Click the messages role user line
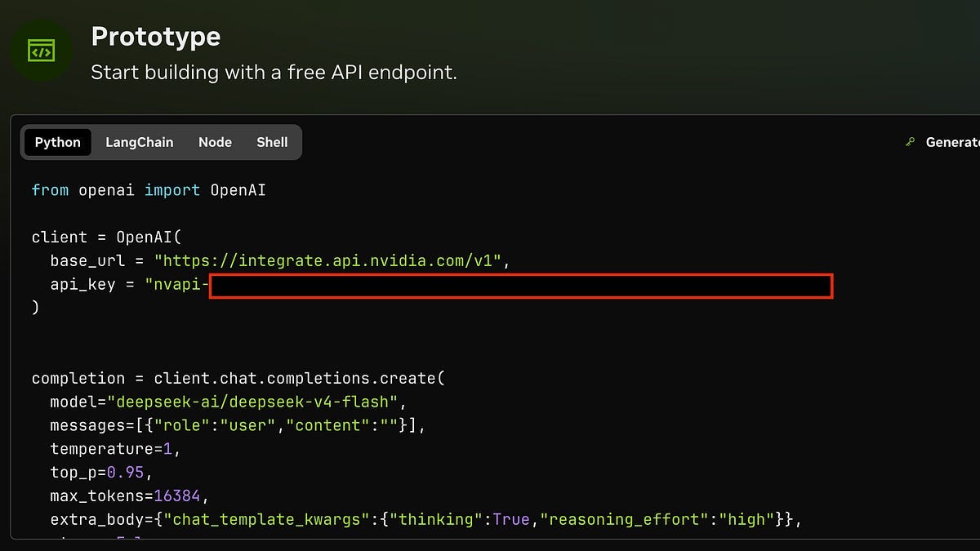Screen dimensions: 980x551 pos(238,425)
